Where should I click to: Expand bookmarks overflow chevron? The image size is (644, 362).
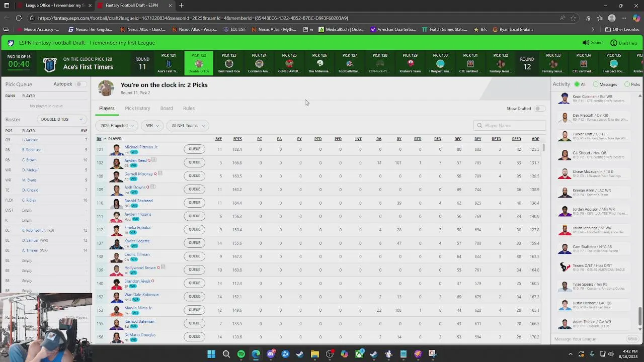[x=593, y=30]
